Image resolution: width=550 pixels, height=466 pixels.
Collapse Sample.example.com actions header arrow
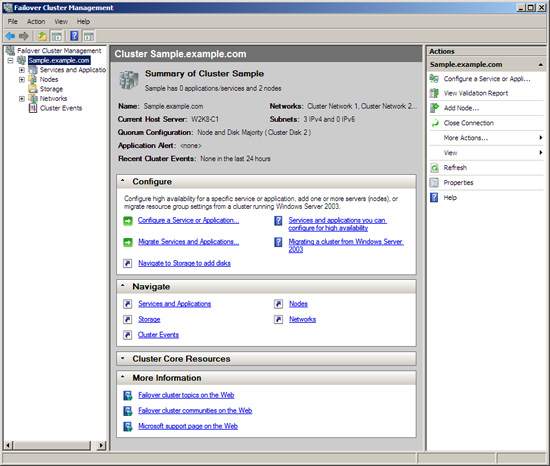(541, 65)
